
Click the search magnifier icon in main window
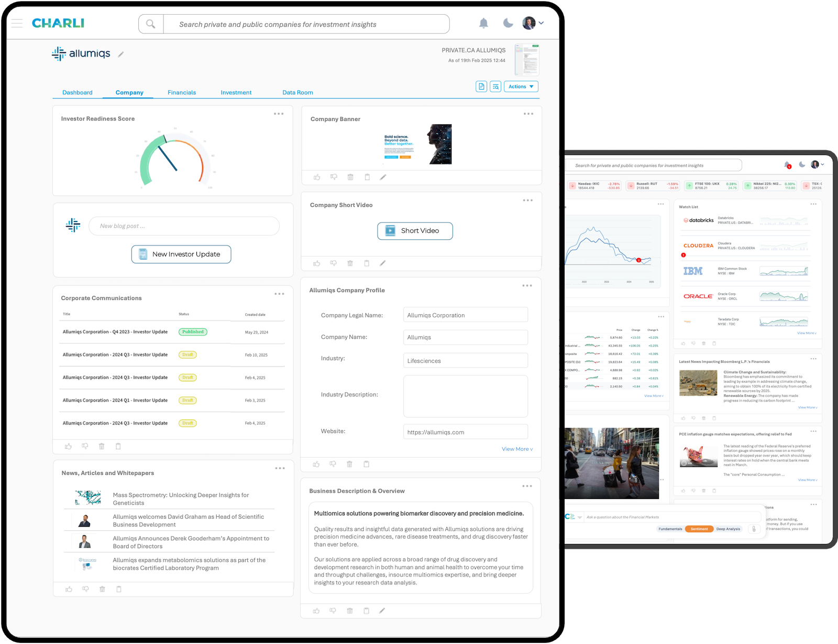151,24
